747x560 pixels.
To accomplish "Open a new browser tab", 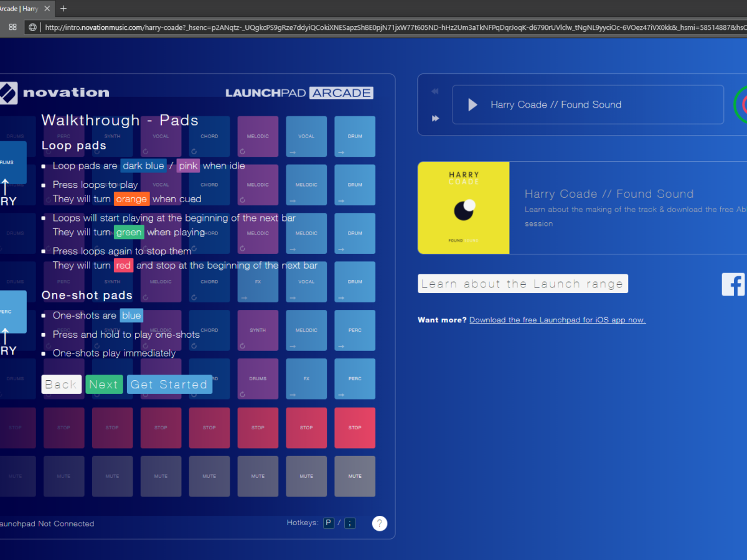I will coord(63,9).
